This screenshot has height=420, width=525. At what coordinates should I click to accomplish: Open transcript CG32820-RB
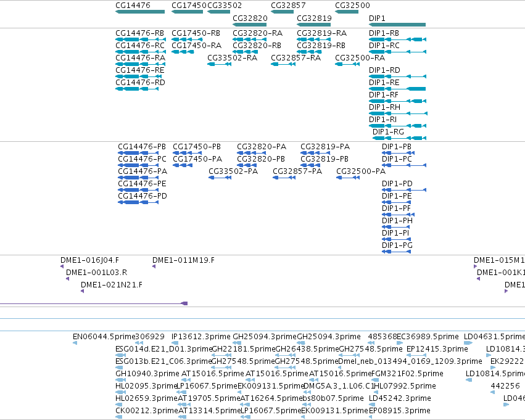click(257, 46)
